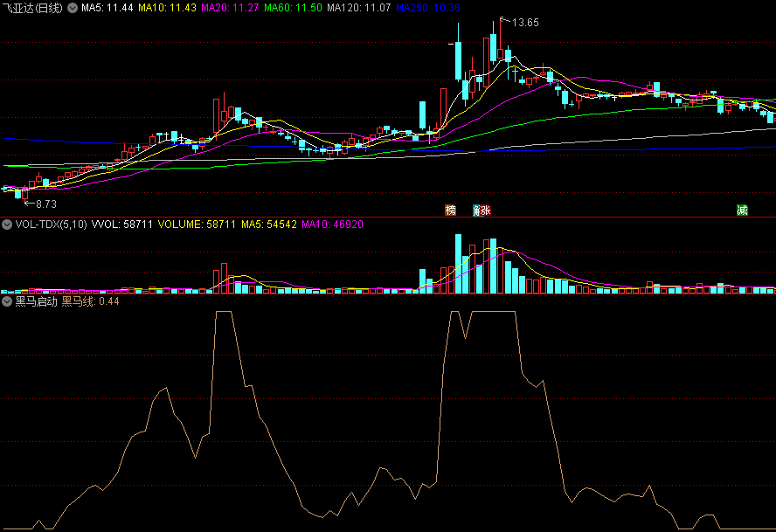Click the 8.73 low price label
This screenshot has width=776, height=532.
[46, 204]
